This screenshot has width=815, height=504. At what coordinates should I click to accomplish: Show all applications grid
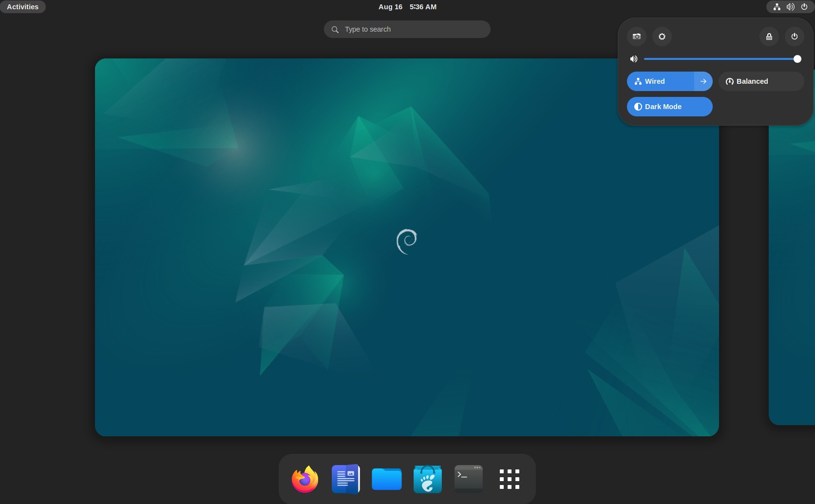[x=510, y=479]
